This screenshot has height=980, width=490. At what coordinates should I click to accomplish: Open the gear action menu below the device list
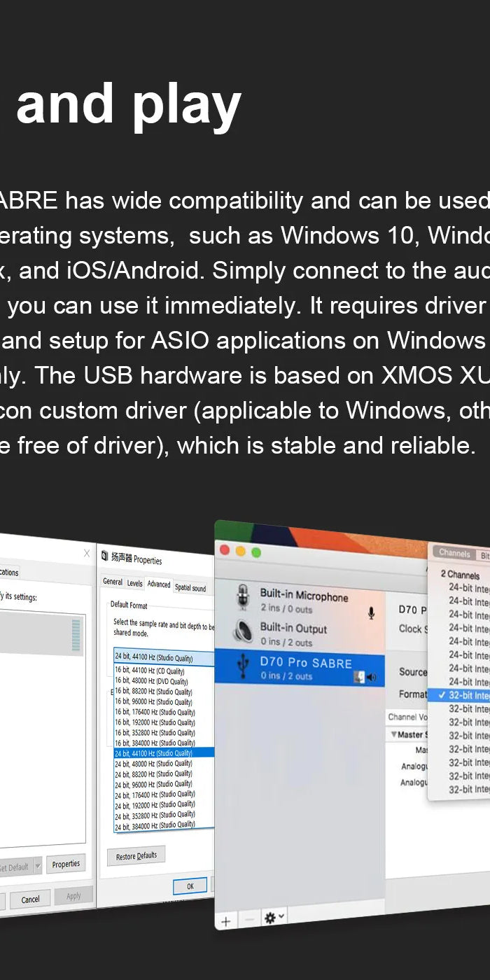(274, 917)
